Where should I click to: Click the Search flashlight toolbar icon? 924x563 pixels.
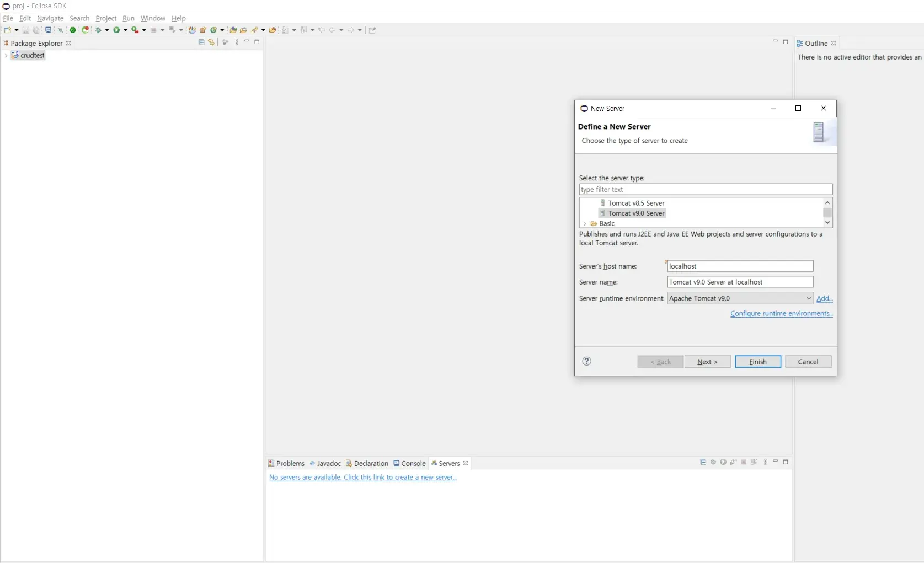255,30
